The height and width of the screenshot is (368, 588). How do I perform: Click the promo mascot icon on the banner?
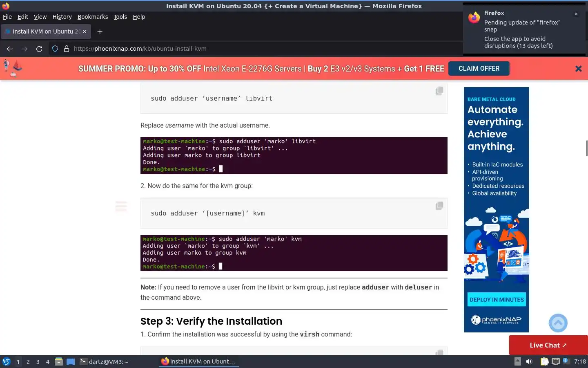[x=12, y=68]
